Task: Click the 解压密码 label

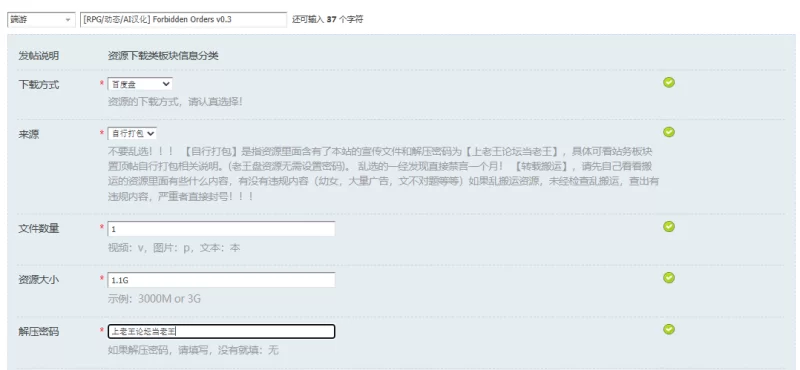Action: point(39,332)
